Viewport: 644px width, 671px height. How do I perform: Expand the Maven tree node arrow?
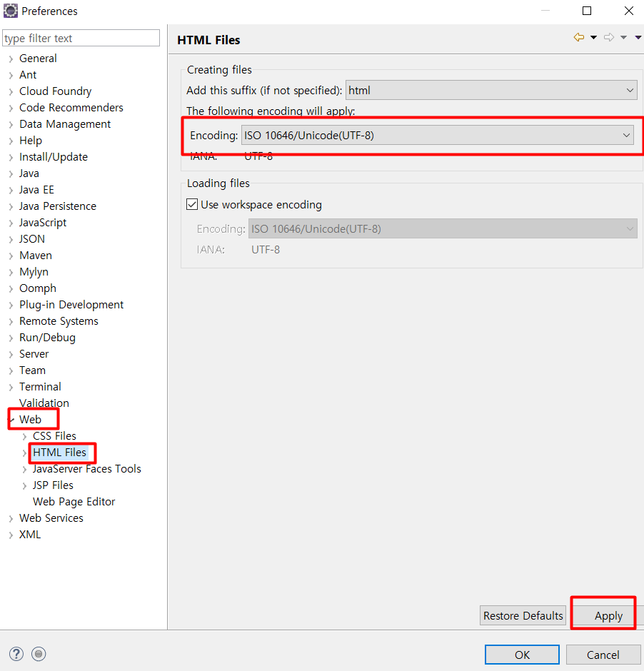[x=11, y=256]
